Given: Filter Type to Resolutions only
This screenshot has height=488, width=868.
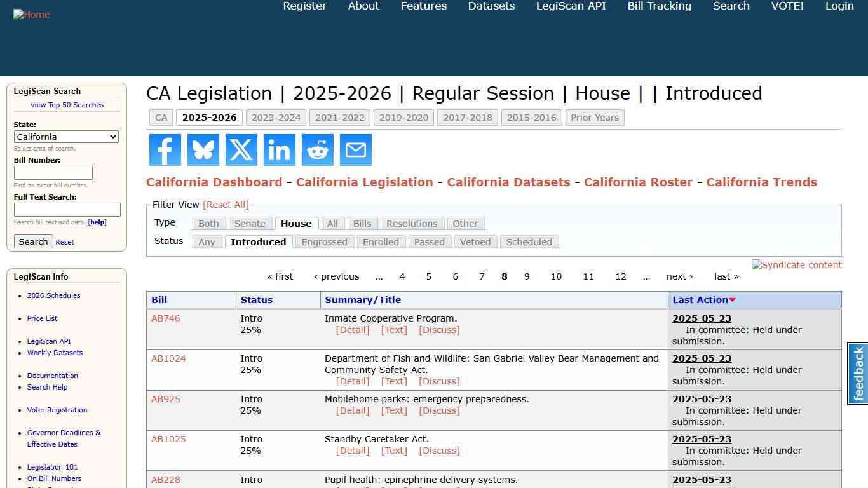Looking at the screenshot, I should click(x=412, y=223).
